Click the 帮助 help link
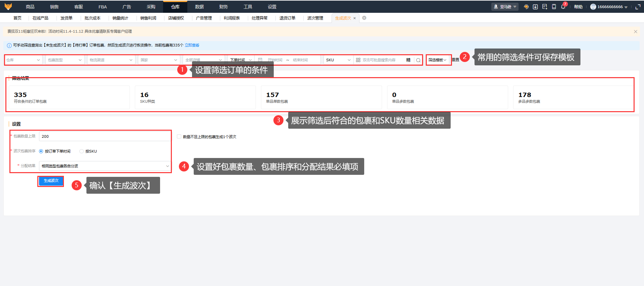 pos(578,7)
